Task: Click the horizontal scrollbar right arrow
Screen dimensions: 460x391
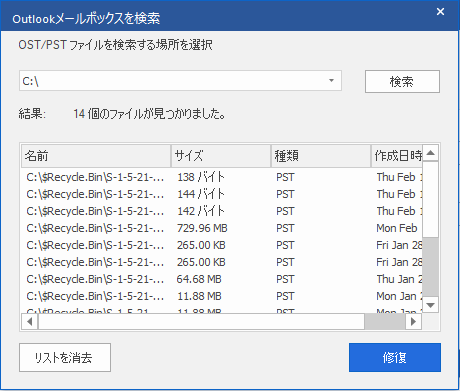Action: [414, 322]
